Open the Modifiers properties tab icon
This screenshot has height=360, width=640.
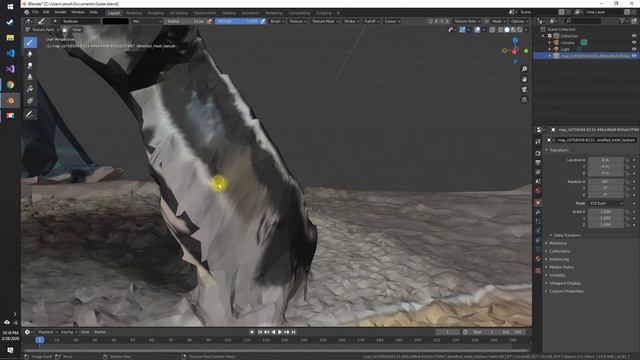[x=538, y=212]
